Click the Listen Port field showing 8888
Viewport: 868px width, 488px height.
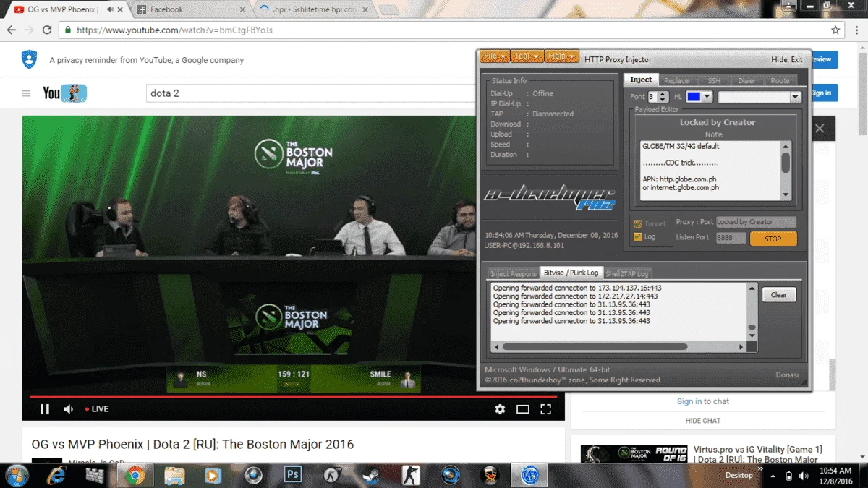(731, 238)
